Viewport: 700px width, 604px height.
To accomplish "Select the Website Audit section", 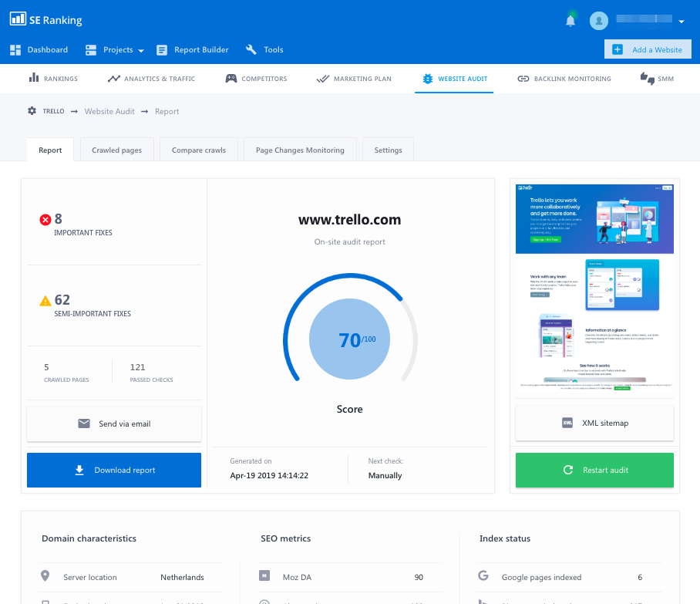I will [463, 79].
